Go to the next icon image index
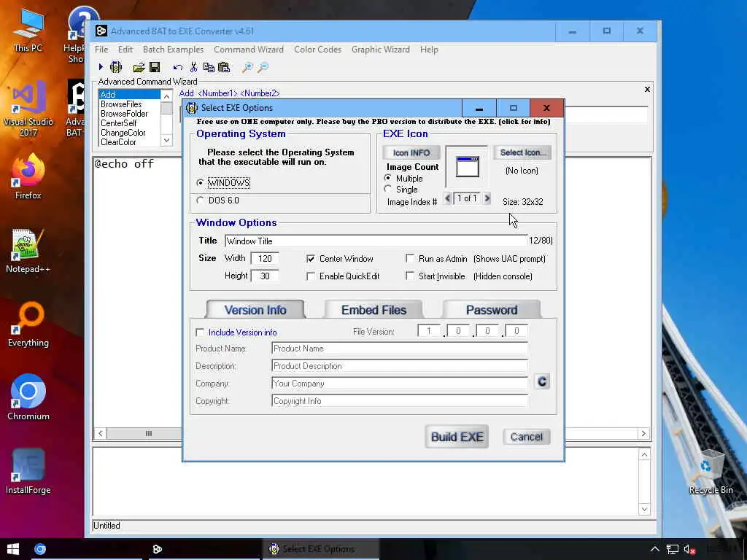 487,198
